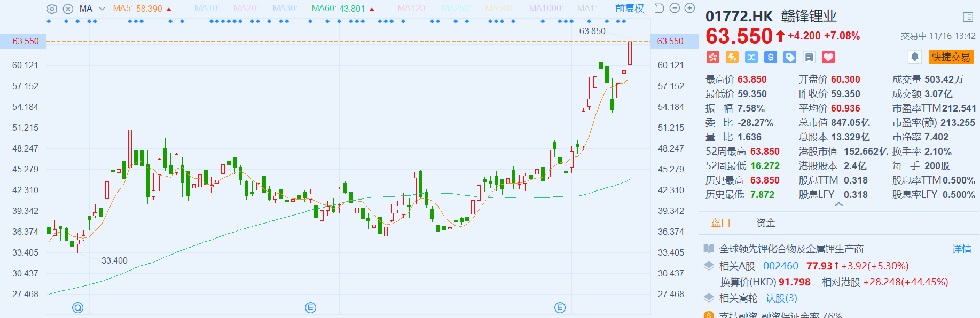Click the 33.400 low price label on chart
Viewport: 980px width, 318px height.
click(115, 260)
